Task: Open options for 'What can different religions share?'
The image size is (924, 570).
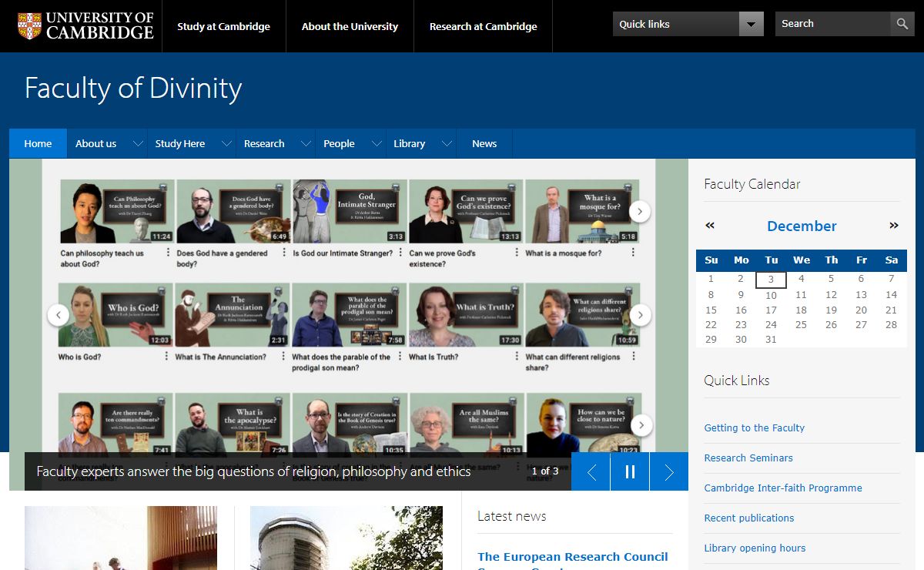Action: [x=634, y=357]
